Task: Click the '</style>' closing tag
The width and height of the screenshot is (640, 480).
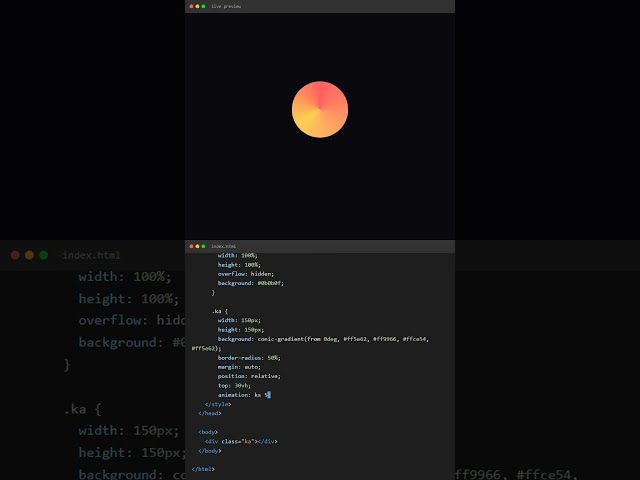Action: click(218, 404)
